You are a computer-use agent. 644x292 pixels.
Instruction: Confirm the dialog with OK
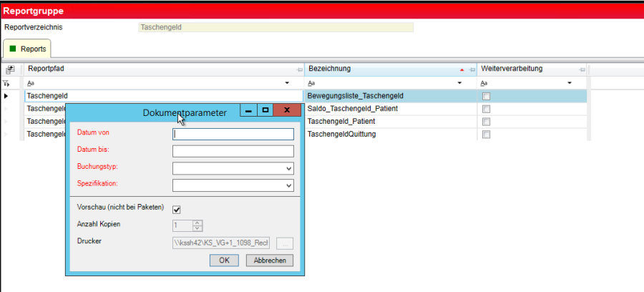[x=224, y=261]
